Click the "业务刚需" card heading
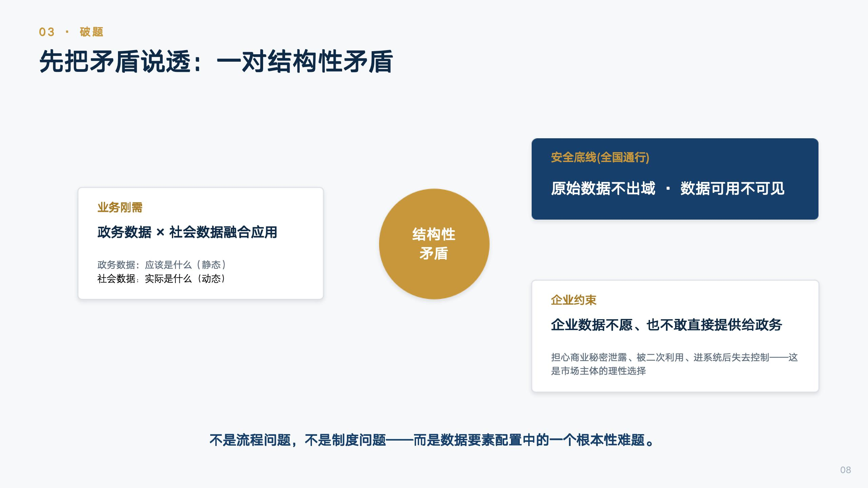 pos(120,207)
